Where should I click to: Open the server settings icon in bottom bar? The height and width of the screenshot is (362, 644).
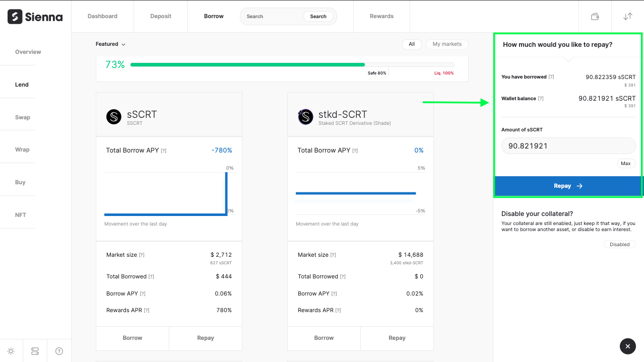point(35,351)
